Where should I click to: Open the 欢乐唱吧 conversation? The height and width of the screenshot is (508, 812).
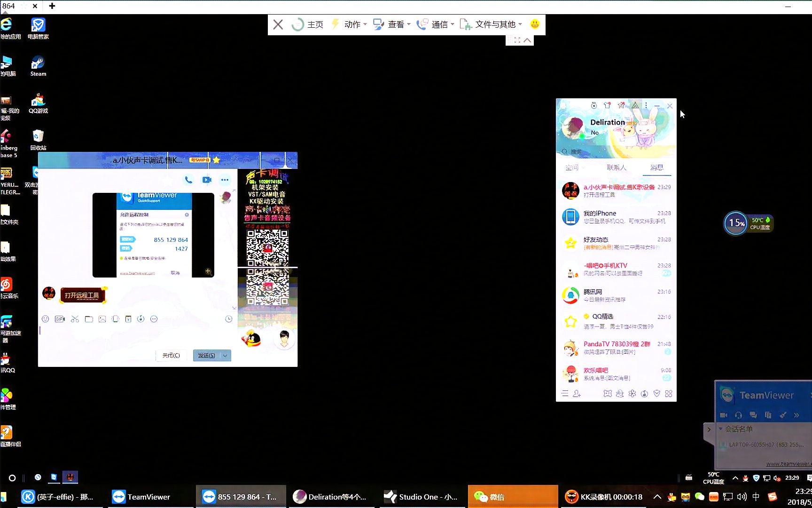[x=616, y=374]
